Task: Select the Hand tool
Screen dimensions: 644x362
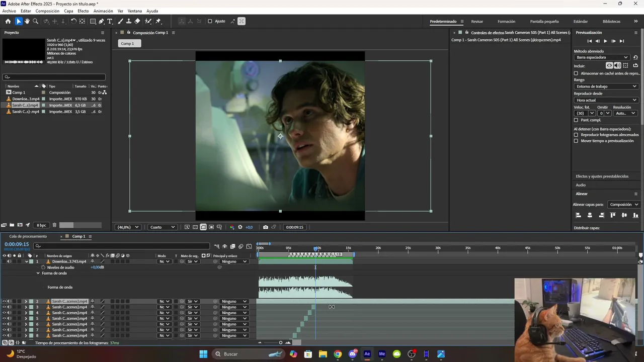Action: click(27, 21)
